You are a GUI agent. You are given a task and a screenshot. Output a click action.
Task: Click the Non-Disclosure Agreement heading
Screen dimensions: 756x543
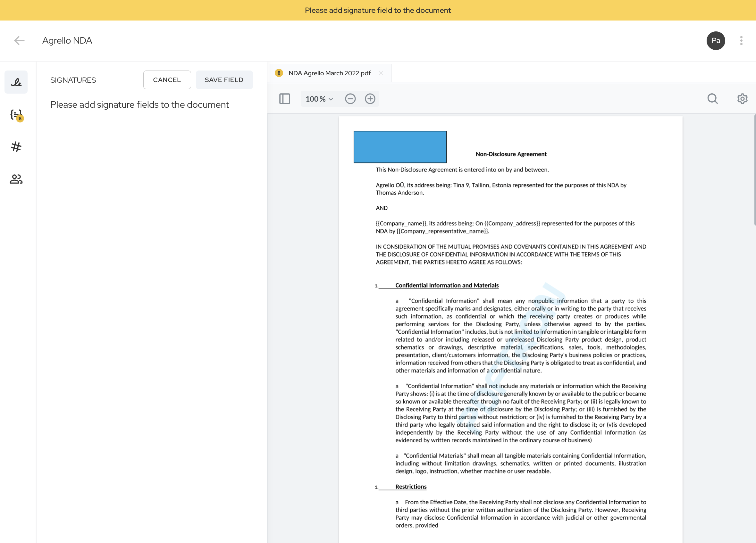(x=511, y=154)
